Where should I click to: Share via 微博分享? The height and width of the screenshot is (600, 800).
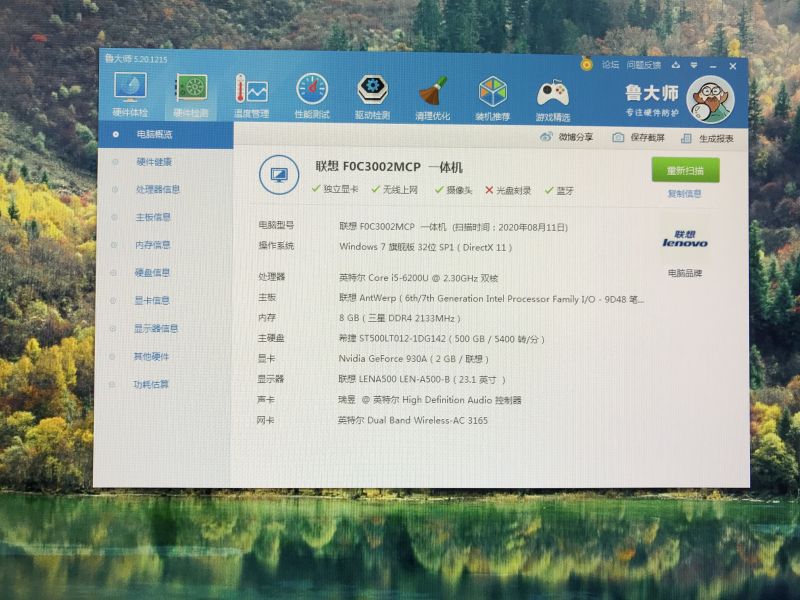coord(567,137)
